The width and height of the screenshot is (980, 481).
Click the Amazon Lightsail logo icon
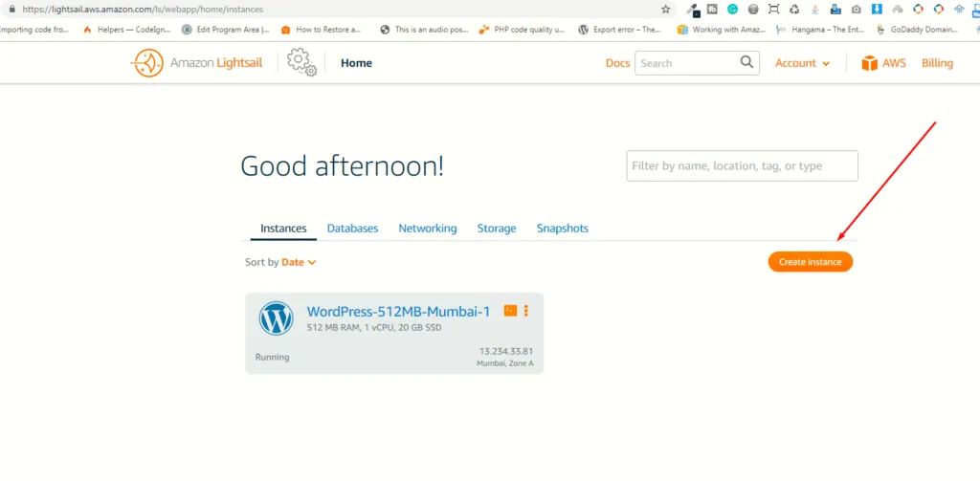tap(147, 63)
